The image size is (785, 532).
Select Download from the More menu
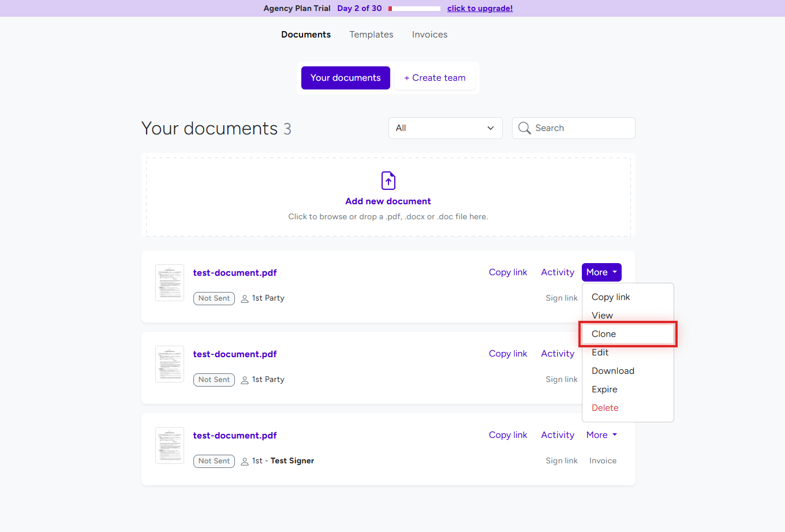click(x=612, y=370)
